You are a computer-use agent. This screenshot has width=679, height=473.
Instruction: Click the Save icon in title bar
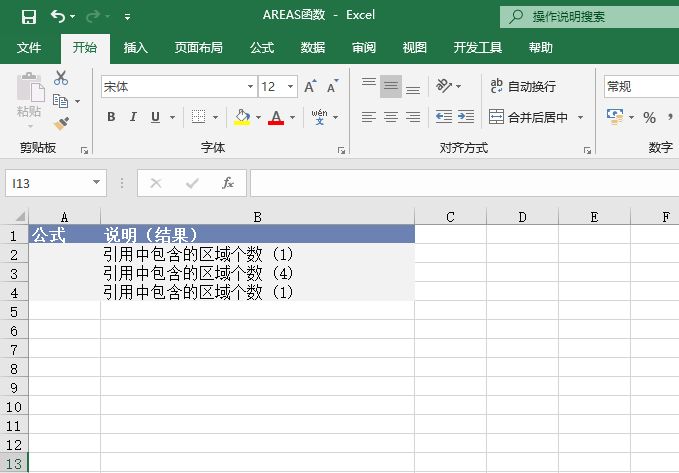[28, 17]
